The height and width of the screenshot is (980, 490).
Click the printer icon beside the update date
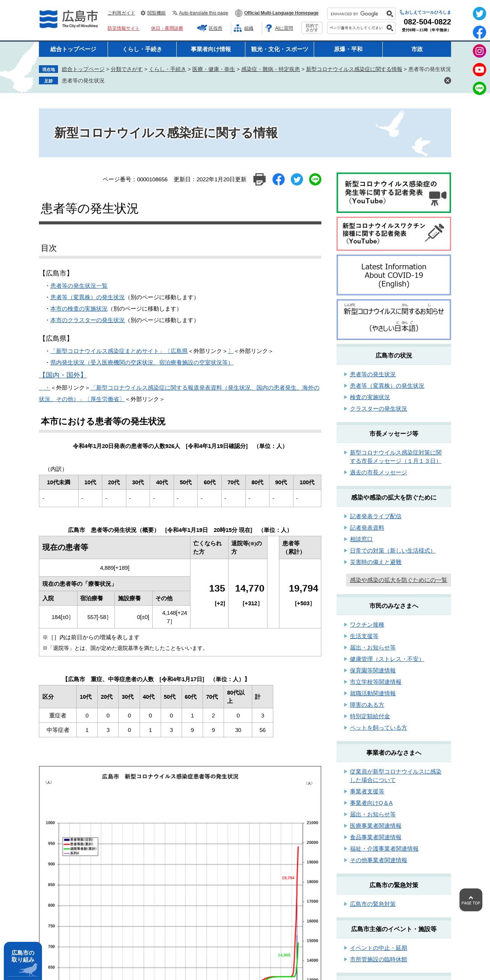pyautogui.click(x=260, y=179)
